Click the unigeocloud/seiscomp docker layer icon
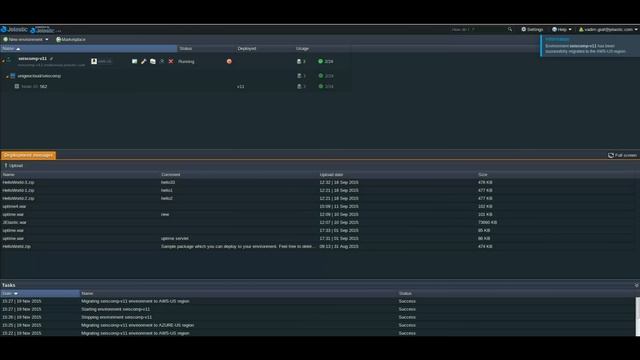The height and width of the screenshot is (360, 640). pos(13,76)
